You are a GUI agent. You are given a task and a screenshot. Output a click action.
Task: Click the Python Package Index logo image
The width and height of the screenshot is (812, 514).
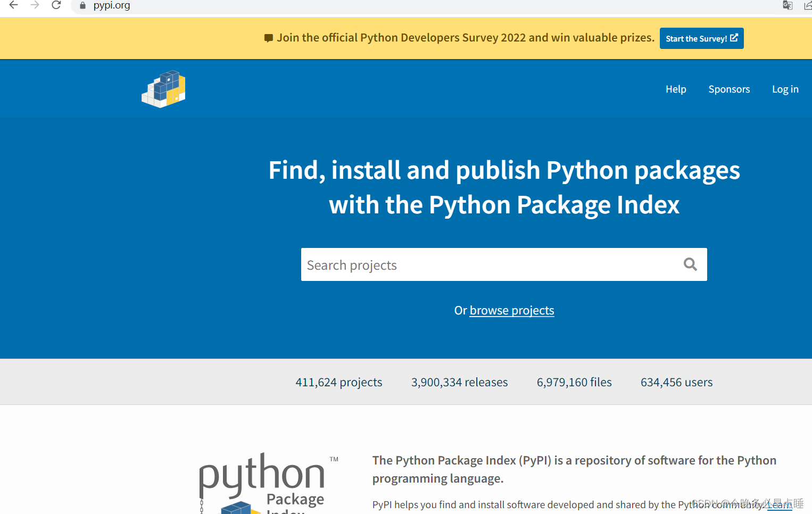(x=269, y=483)
